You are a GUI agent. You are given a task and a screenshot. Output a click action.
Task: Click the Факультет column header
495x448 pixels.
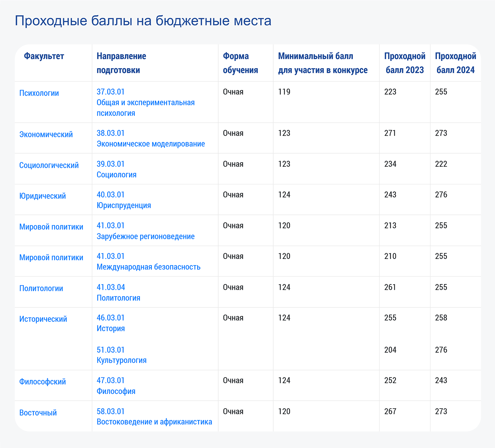(x=44, y=56)
